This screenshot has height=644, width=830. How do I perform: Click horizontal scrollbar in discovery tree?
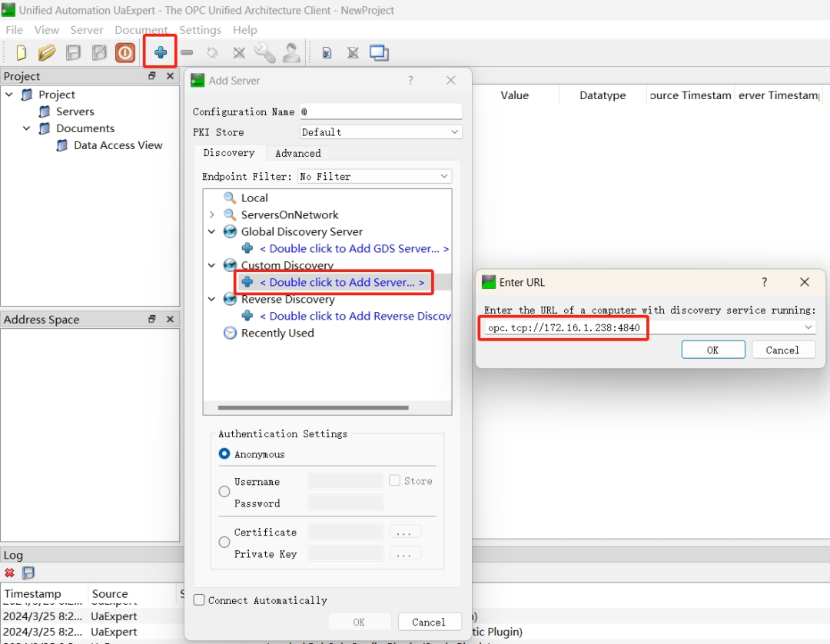[313, 407]
